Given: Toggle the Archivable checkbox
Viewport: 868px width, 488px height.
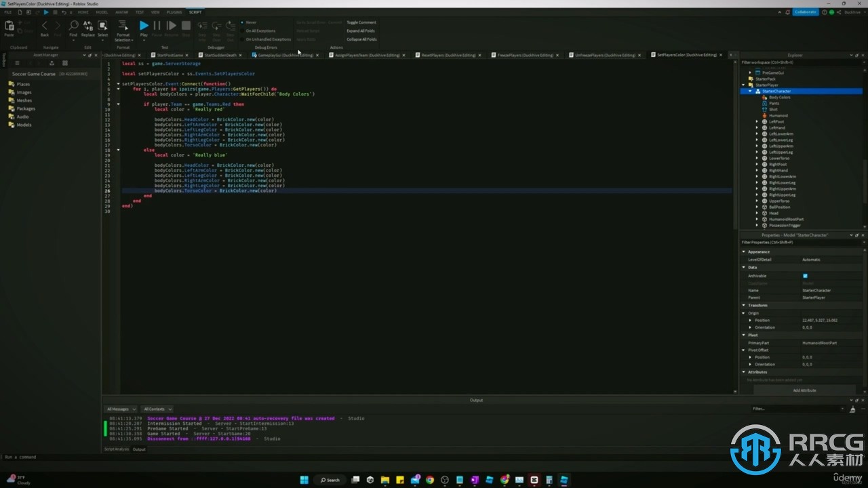Looking at the screenshot, I should tap(805, 276).
